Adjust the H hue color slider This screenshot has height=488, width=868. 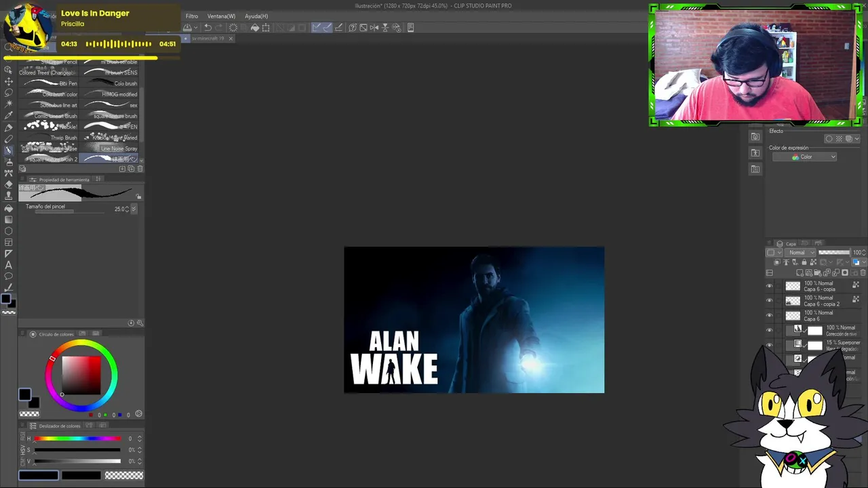click(77, 439)
